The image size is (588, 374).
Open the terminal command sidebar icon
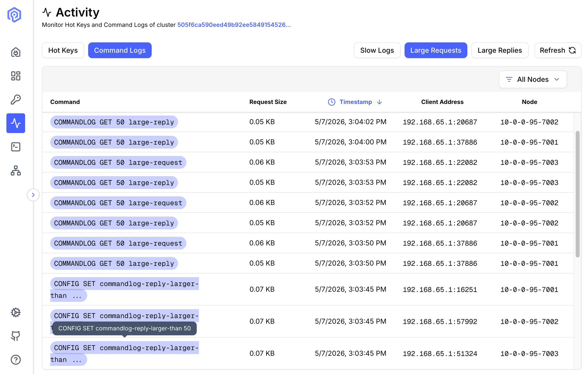coord(16,147)
